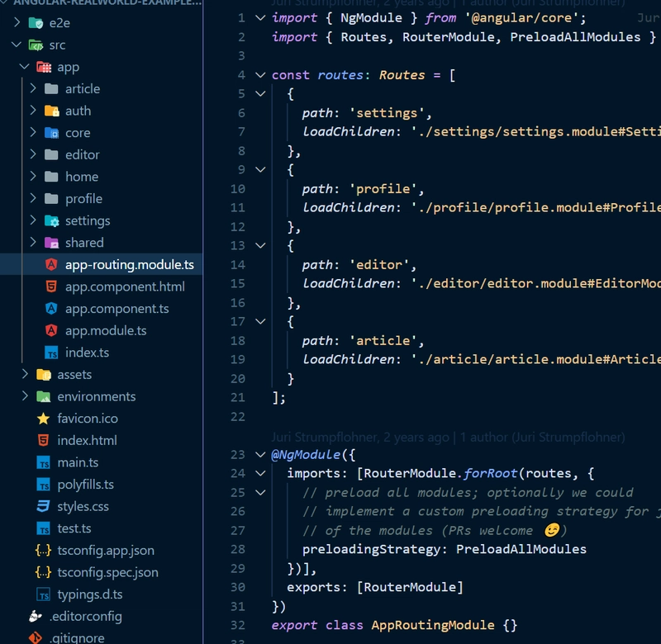Expand the editor folder chevron
This screenshot has width=661, height=644.
tap(33, 154)
